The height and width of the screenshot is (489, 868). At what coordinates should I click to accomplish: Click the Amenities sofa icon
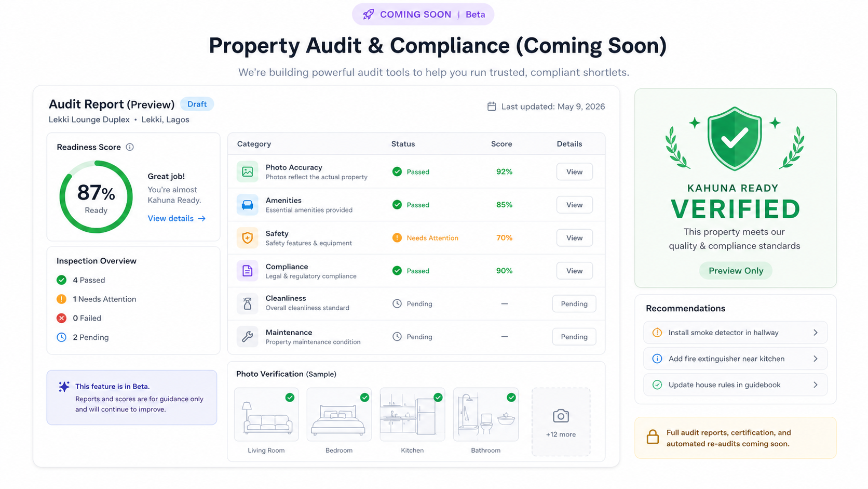(x=248, y=205)
